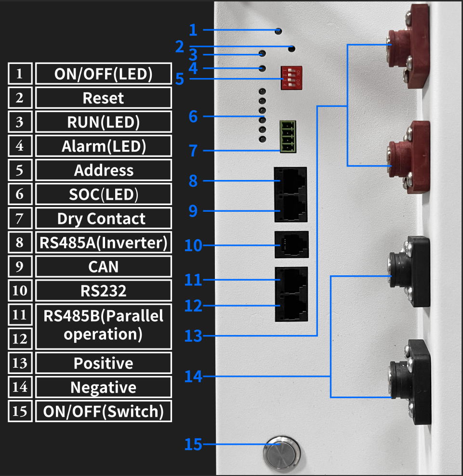Select the "Reset" legend label

(x=104, y=98)
